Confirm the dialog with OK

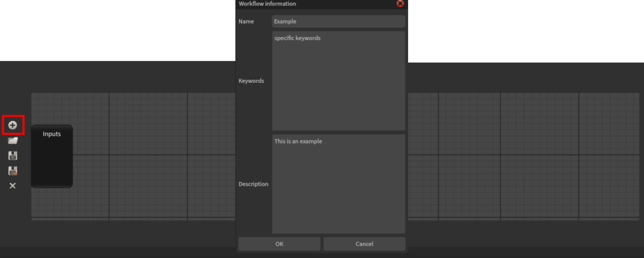279,244
